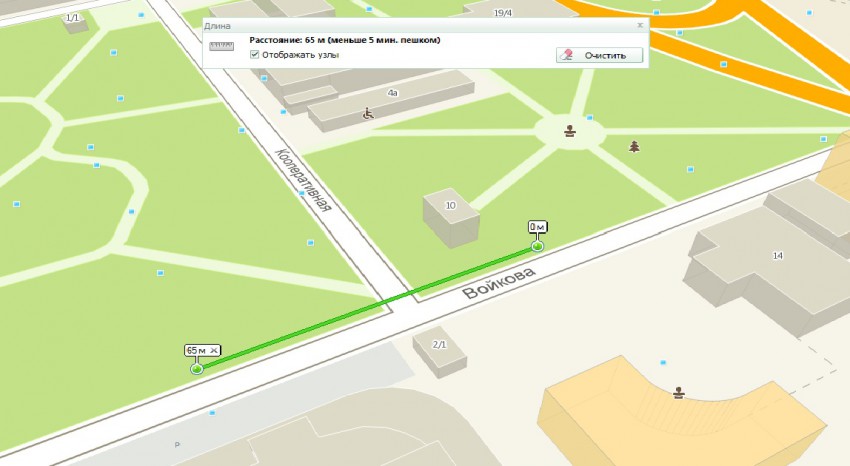Close the Длина measurement panel
The image size is (850, 466).
(x=639, y=23)
